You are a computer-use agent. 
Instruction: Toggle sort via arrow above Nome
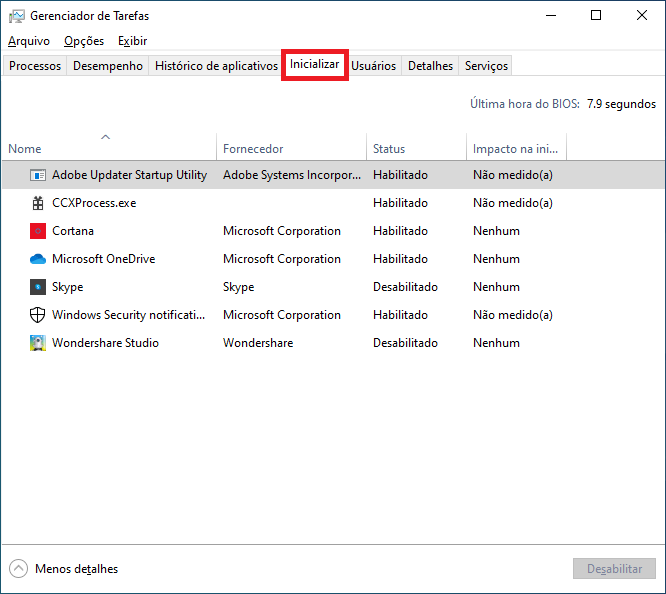105,137
